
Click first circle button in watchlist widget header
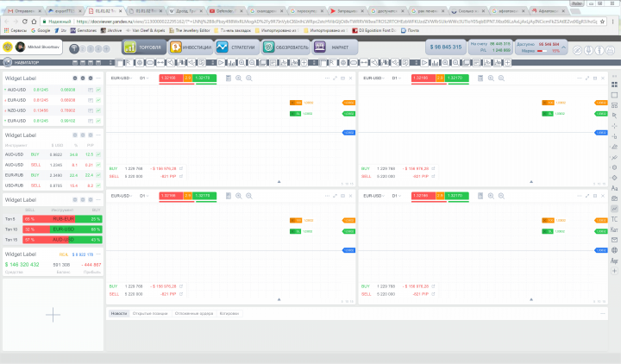pyautogui.click(x=75, y=78)
